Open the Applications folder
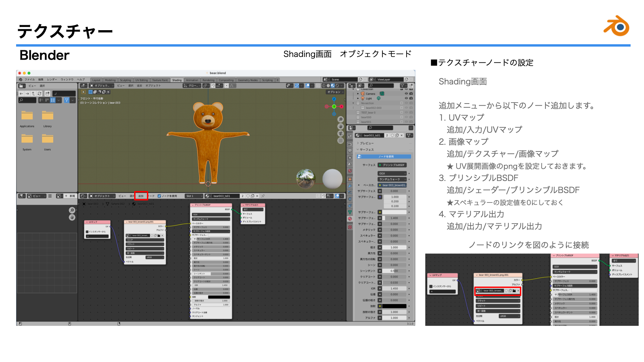The width and height of the screenshot is (644, 362). point(27,118)
